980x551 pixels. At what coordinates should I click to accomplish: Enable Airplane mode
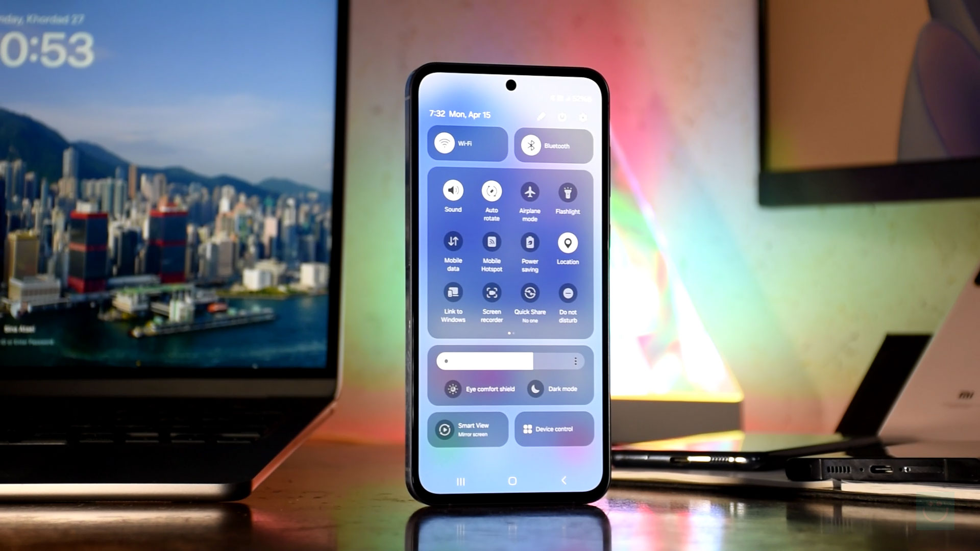click(530, 192)
